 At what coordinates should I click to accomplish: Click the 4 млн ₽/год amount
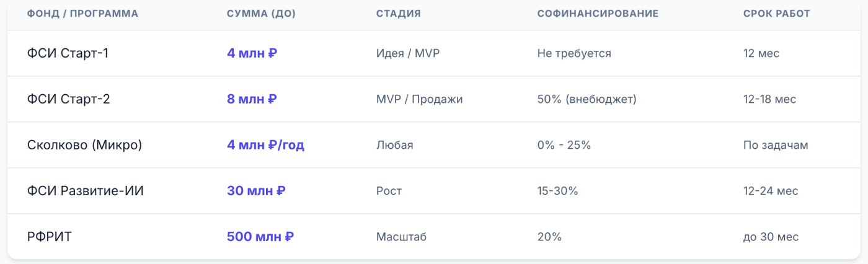[x=265, y=145]
